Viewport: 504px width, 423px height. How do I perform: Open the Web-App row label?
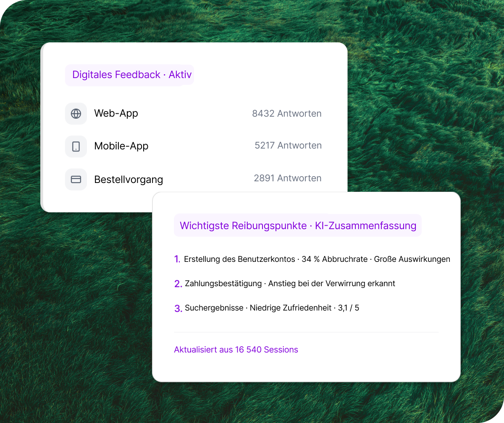pyautogui.click(x=116, y=113)
